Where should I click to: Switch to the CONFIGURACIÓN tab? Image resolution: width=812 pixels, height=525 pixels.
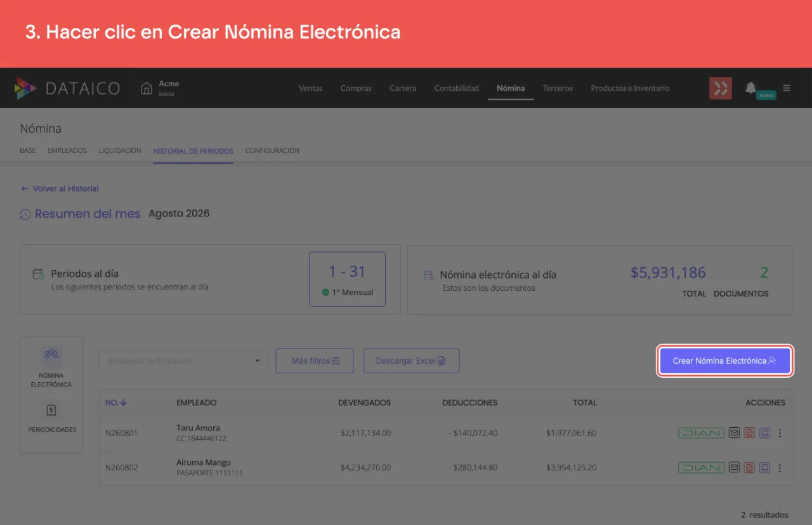point(272,151)
